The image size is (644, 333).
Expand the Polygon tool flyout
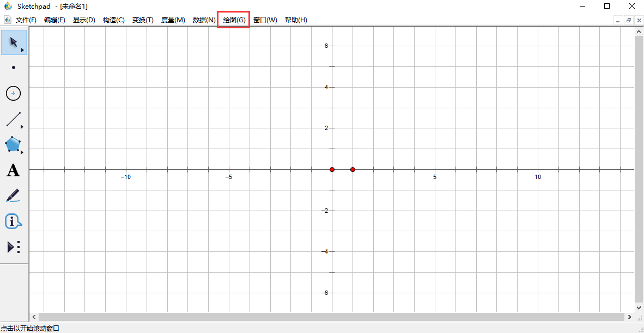click(x=22, y=152)
